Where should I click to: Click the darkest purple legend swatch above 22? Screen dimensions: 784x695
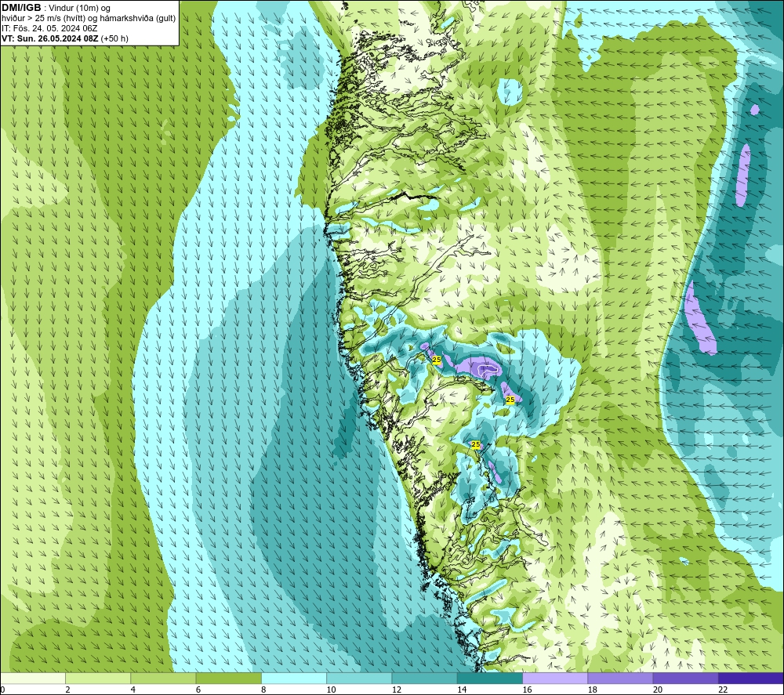coord(751,678)
